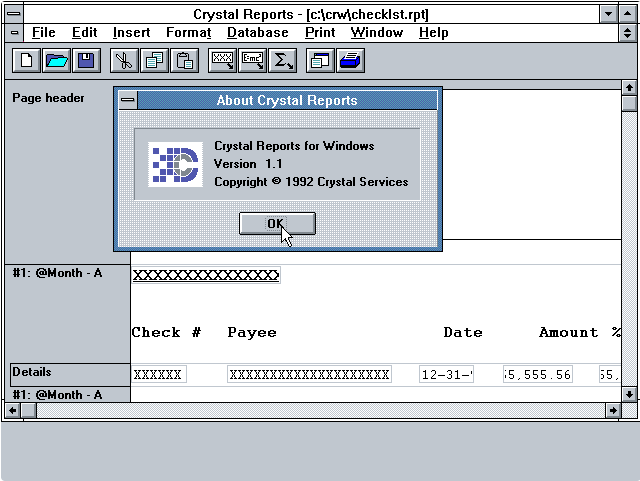Click the upper '#1: @Month - A' section label
640x481 pixels.
click(x=57, y=273)
